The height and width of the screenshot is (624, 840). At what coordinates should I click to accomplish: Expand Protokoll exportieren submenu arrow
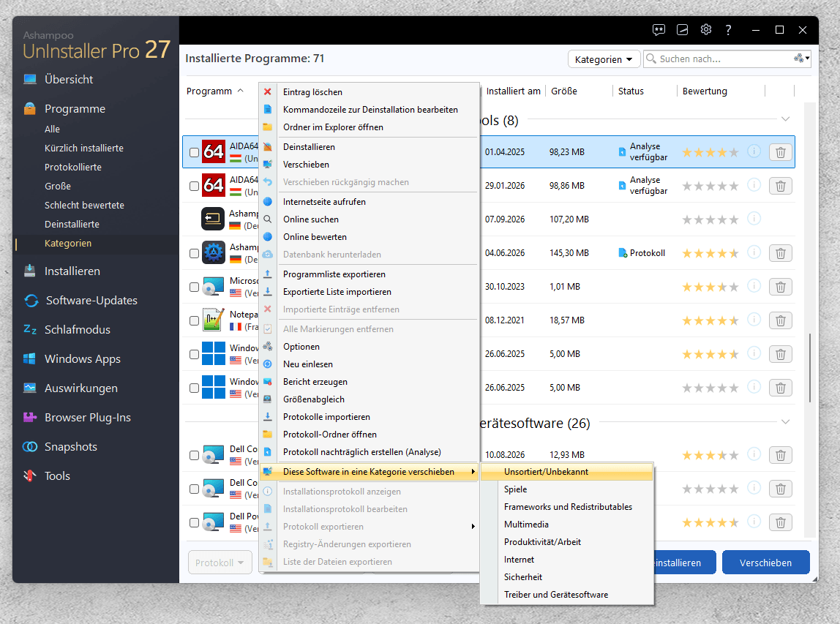pos(473,527)
